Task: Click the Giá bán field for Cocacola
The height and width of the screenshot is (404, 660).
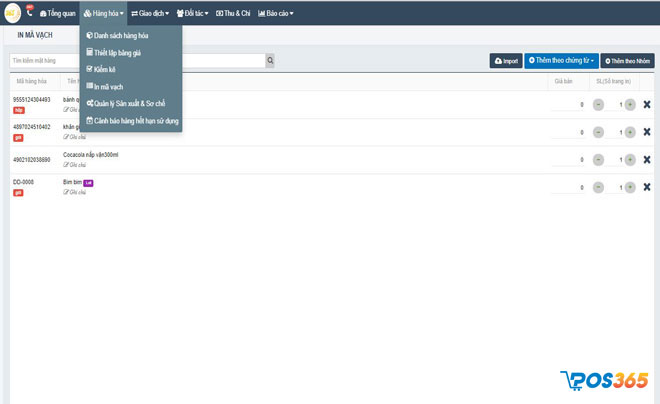Action: (x=568, y=160)
